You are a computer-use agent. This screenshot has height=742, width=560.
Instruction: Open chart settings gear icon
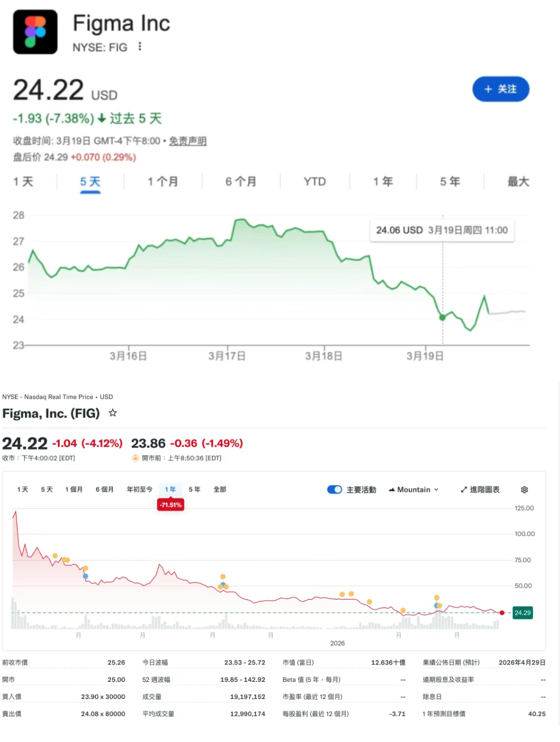524,490
